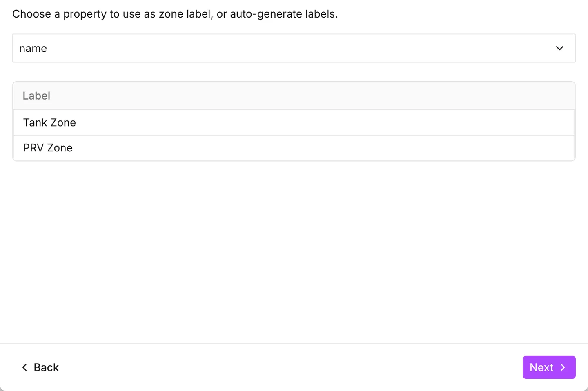
Task: Click the right chevron inside Next button
Action: 563,367
